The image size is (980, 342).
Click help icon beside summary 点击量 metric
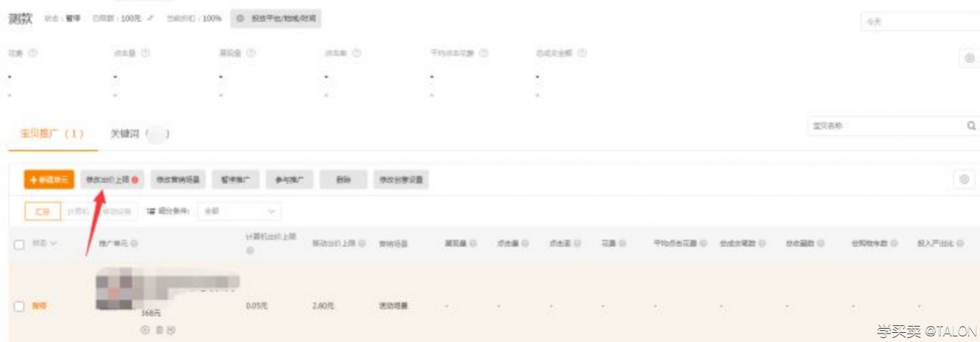coord(145,53)
